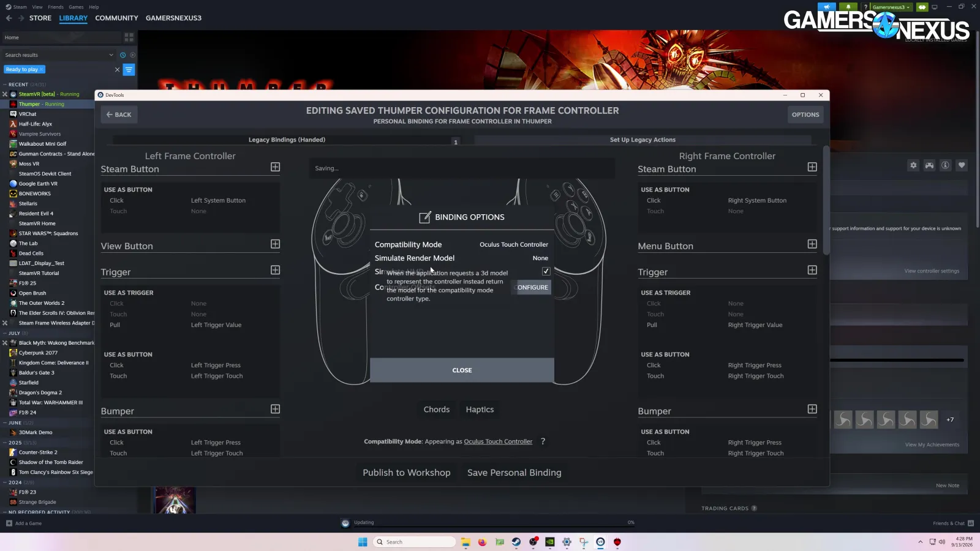Open the Search results dropdown
980x551 pixels.
(x=111, y=55)
